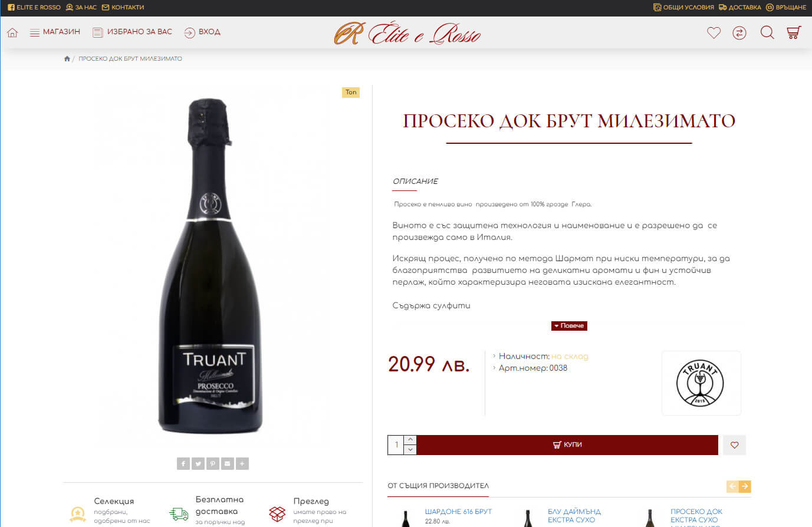812x527 pixels.
Task: Open the product compare icon in header
Action: tap(739, 32)
